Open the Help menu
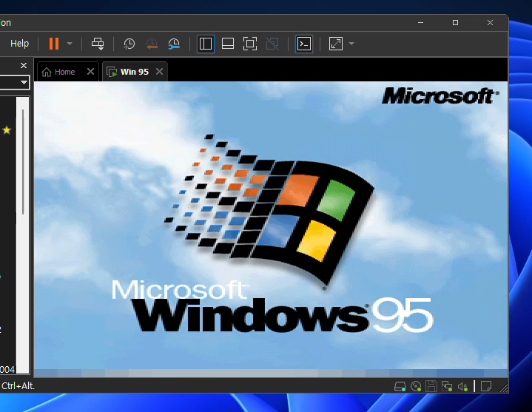The width and height of the screenshot is (532, 412). [20, 44]
